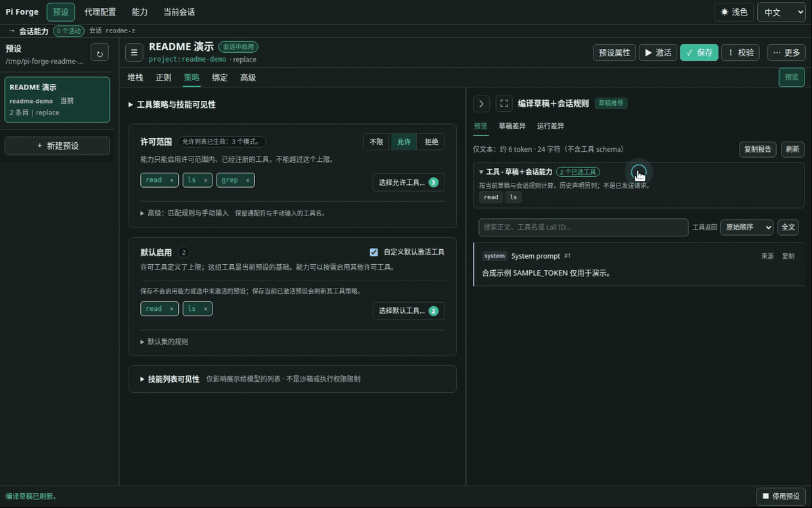Viewport: 812px width, 508px height.
Task: Open the 更多 menu
Action: [x=786, y=53]
